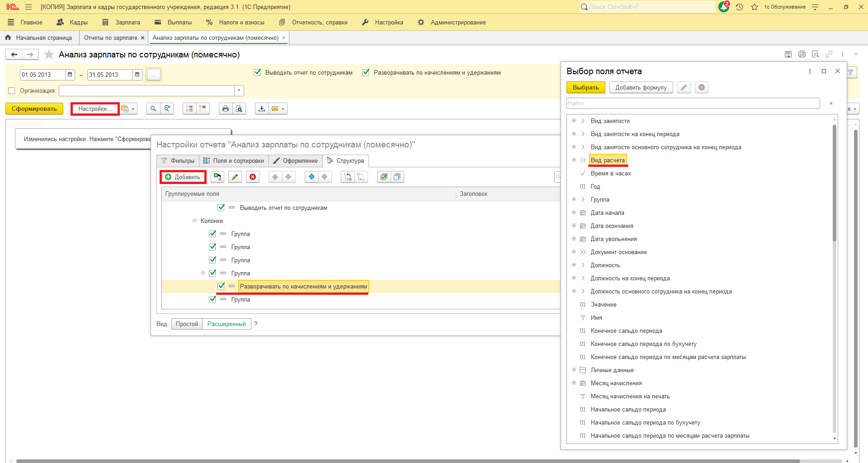Click the horizontal scrollbar at the bottom of the report
Image resolution: width=868 pixels, height=463 pixels.
(x=408, y=461)
